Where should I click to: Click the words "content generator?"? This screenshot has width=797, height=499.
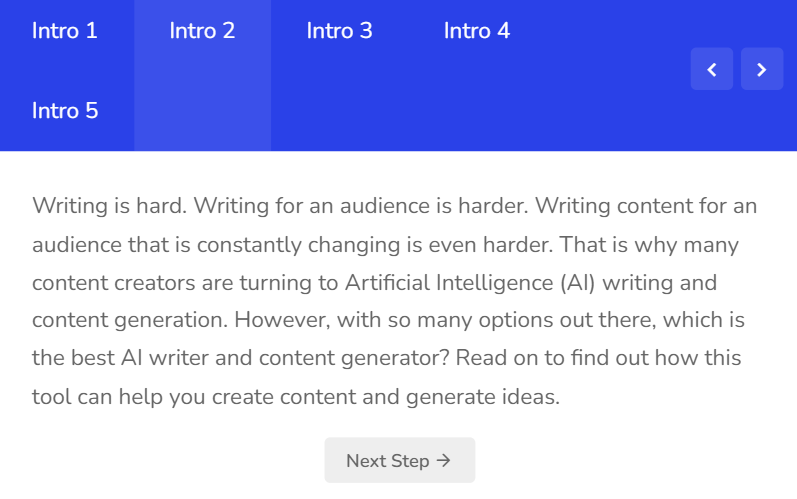point(354,358)
